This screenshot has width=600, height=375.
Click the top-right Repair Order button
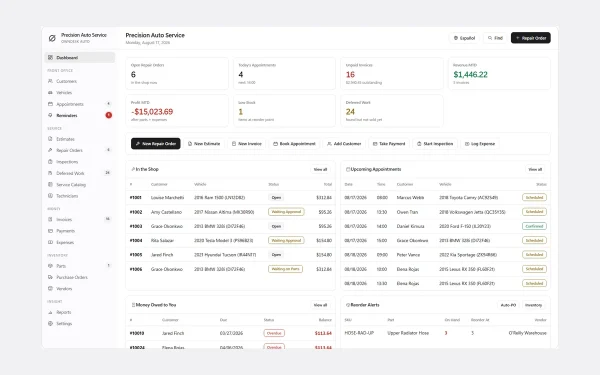(531, 38)
